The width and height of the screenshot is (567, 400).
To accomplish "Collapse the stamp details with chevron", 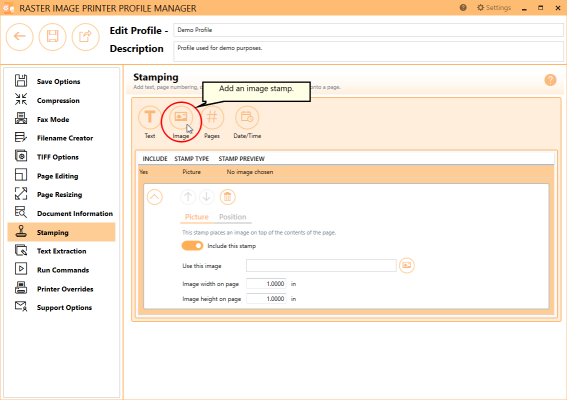I will tap(155, 197).
